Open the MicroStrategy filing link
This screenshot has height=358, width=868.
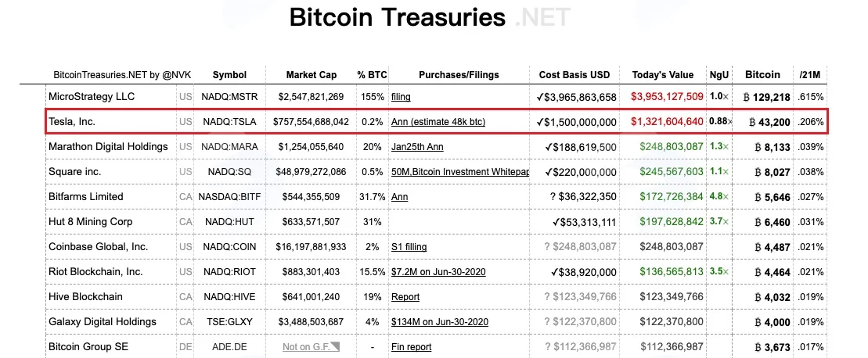pyautogui.click(x=401, y=97)
